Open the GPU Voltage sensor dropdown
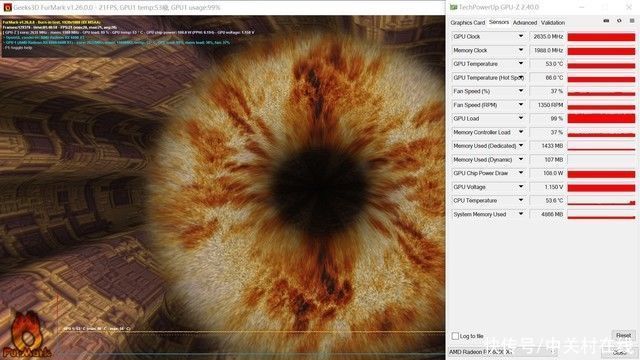640x360 pixels. pyautogui.click(x=521, y=187)
